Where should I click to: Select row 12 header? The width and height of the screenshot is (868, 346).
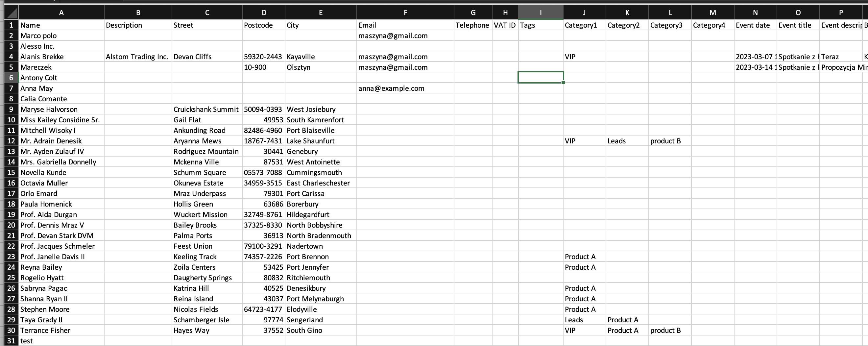pyautogui.click(x=11, y=141)
